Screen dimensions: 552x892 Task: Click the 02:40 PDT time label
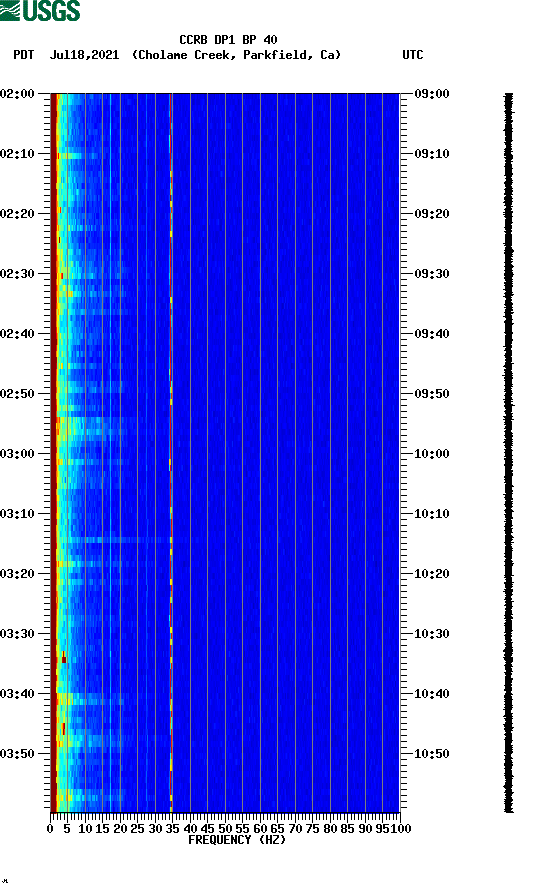click(18, 334)
